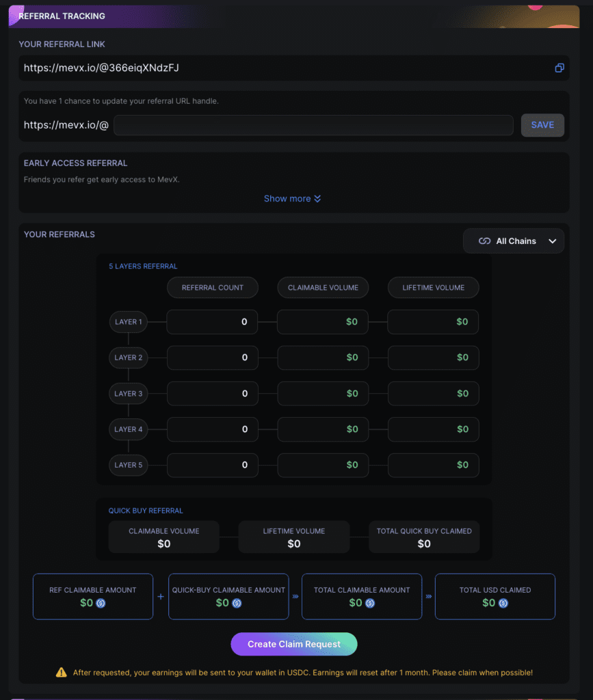Copy the referral link using copy icon
Image resolution: width=593 pixels, height=700 pixels.
coord(559,68)
